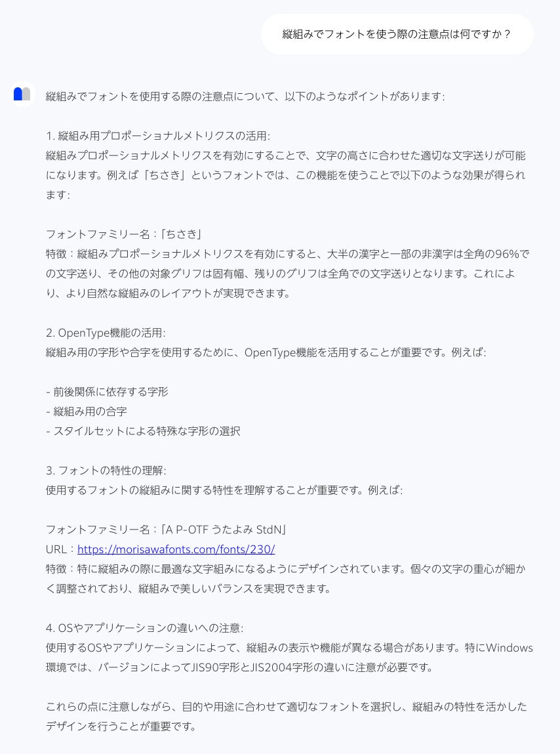Screen dimensions: 560x754
Task: Click the フォントファミリー名「ちさき」 line
Action: (x=123, y=234)
